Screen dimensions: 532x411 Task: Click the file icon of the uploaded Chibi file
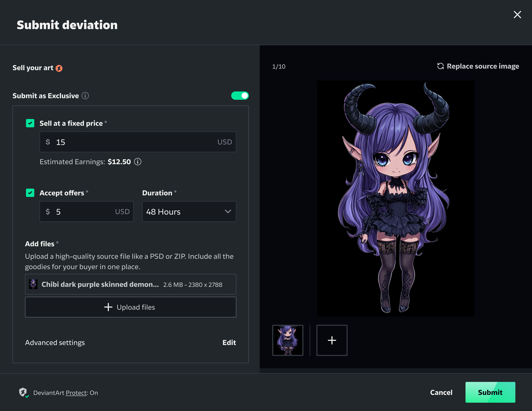pyautogui.click(x=33, y=284)
